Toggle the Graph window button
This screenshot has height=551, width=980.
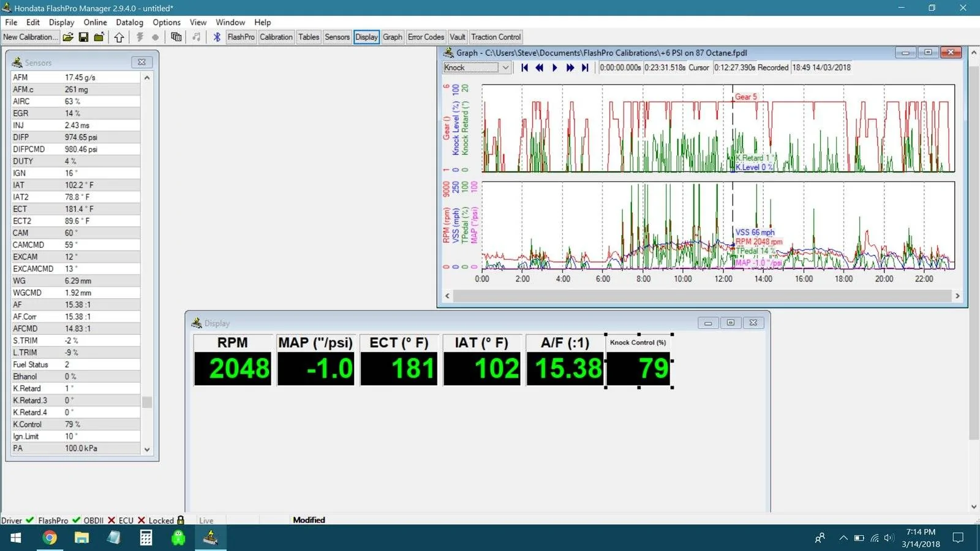click(393, 37)
